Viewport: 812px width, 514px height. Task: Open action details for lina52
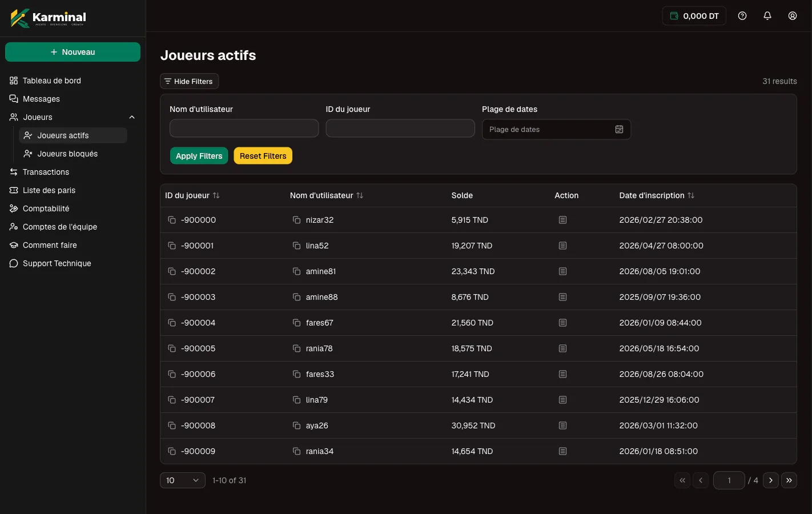tap(562, 246)
